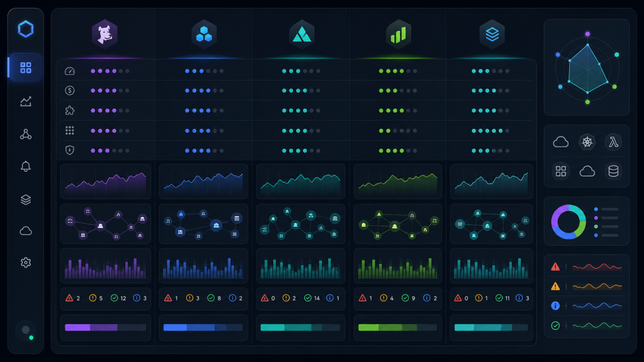Viewport: 644px width, 362px height.
Task: Select the cloud icon left of Kubernetes wheel
Action: pyautogui.click(x=560, y=142)
